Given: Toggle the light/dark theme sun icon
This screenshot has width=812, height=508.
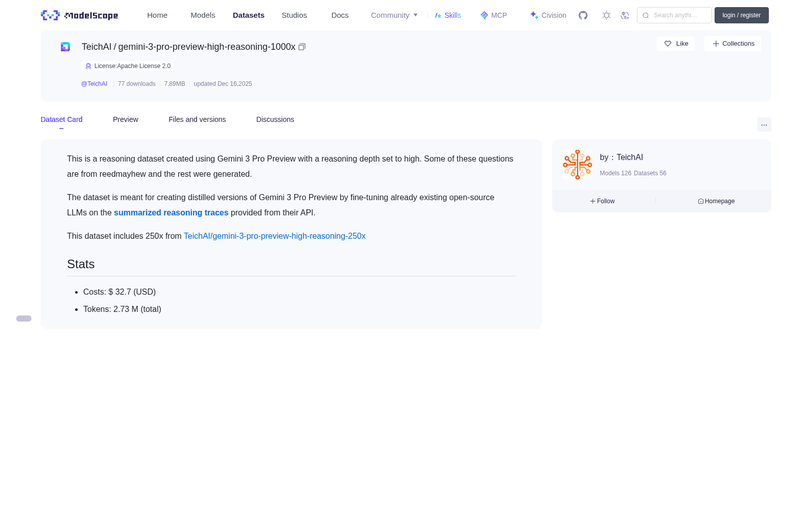Looking at the screenshot, I should pos(606,15).
